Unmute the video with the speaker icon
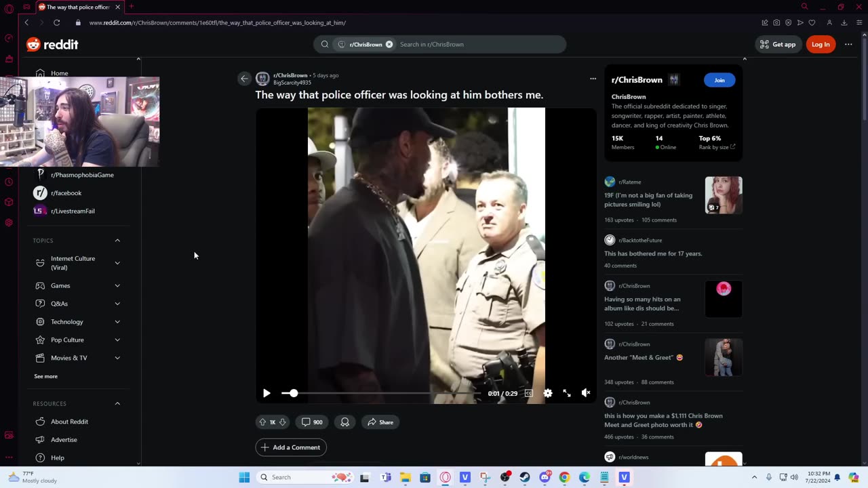Viewport: 868px width, 488px height. [586, 393]
